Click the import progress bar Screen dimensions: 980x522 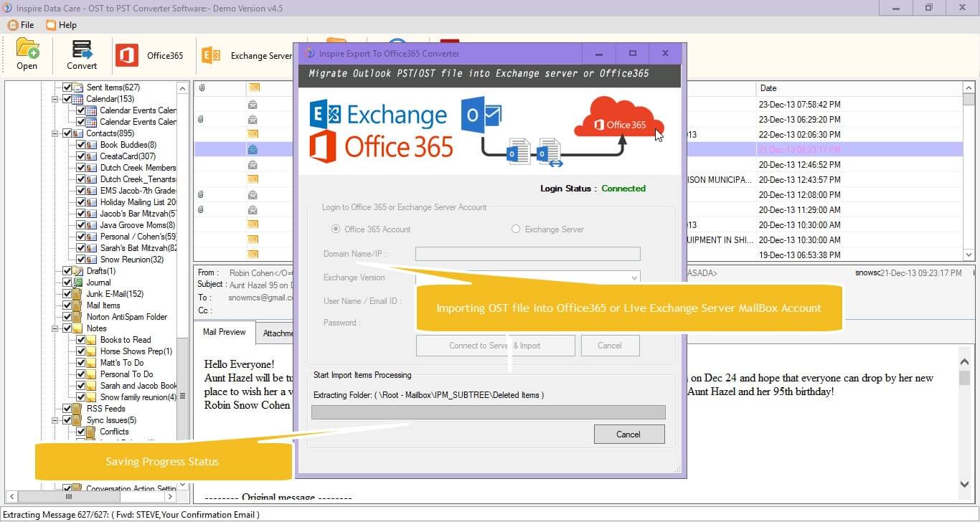click(x=489, y=412)
